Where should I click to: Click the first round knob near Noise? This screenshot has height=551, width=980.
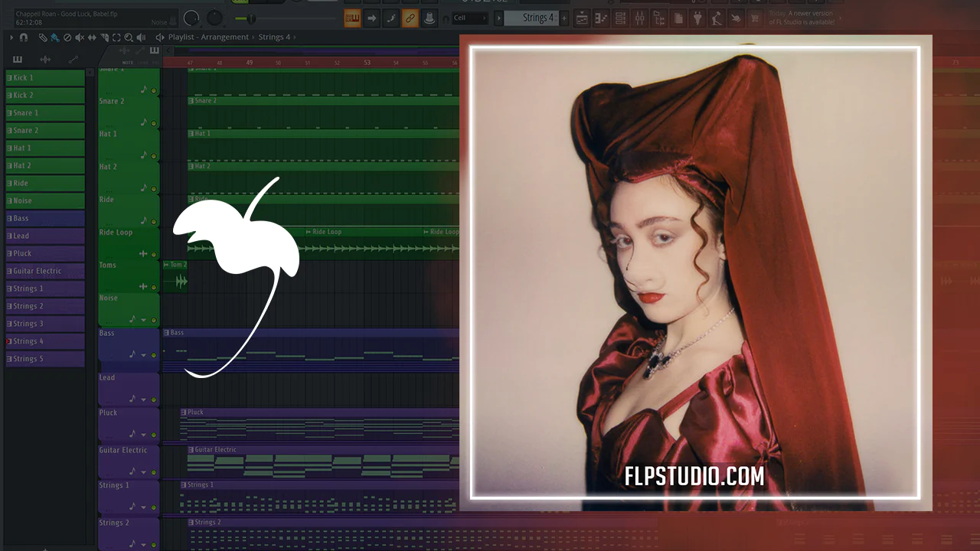(x=192, y=18)
